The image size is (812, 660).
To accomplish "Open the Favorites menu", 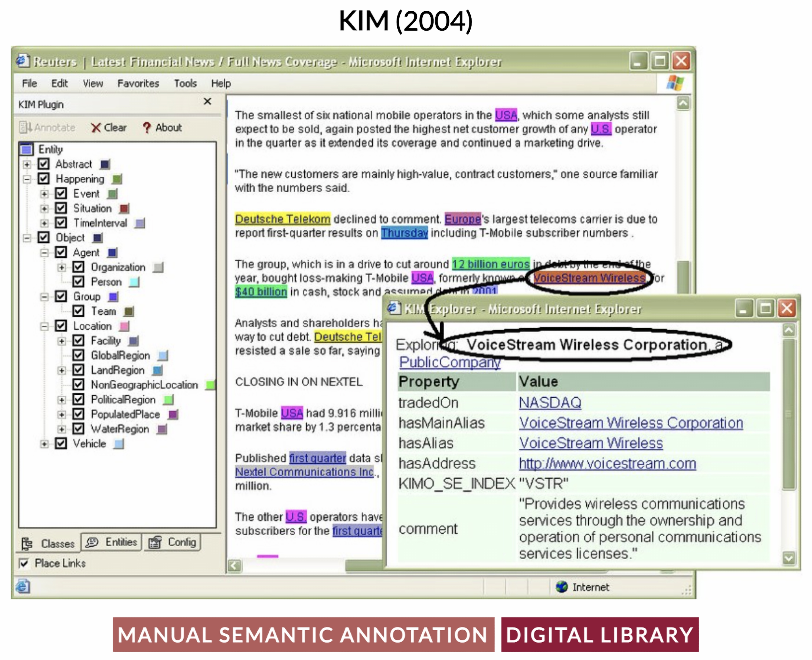I will coord(138,83).
